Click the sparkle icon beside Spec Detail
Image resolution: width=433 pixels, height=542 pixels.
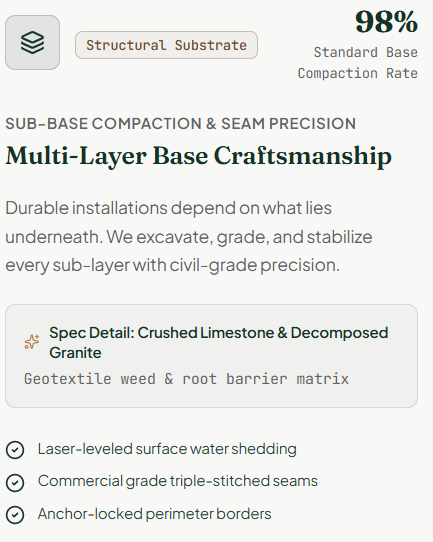point(32,342)
